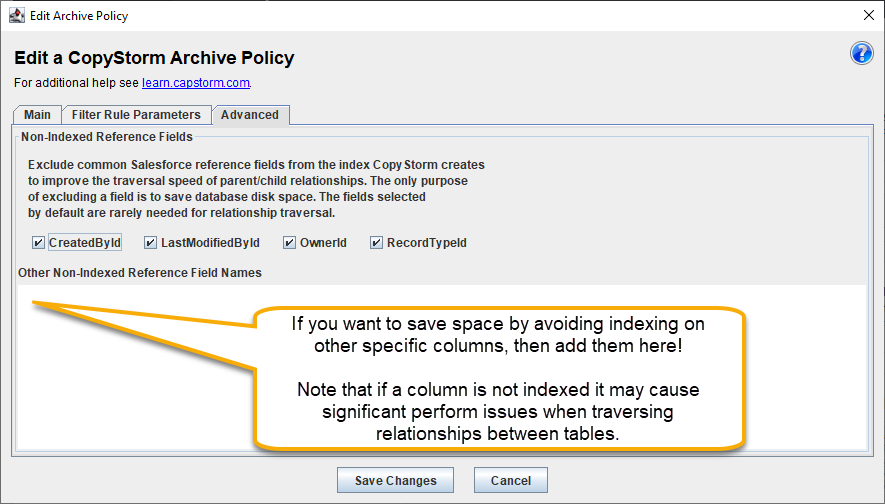Open the learn.capstorm.com link
This screenshot has width=885, height=504.
tap(196, 83)
